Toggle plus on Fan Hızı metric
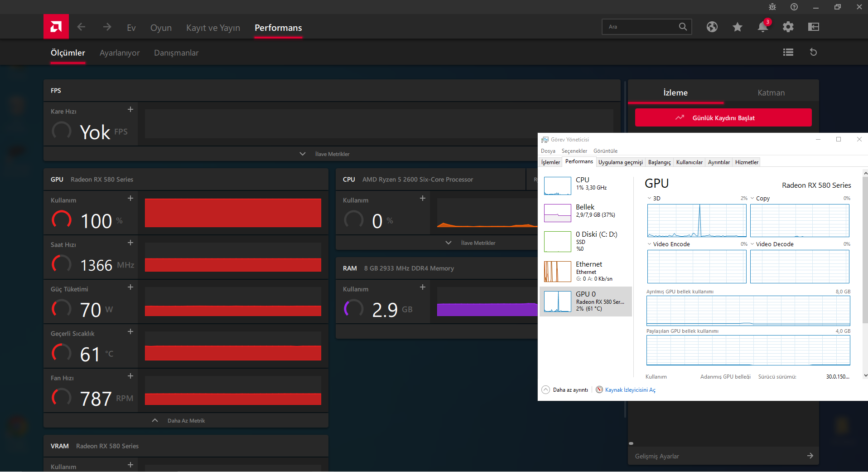This screenshot has height=472, width=868. (130, 376)
